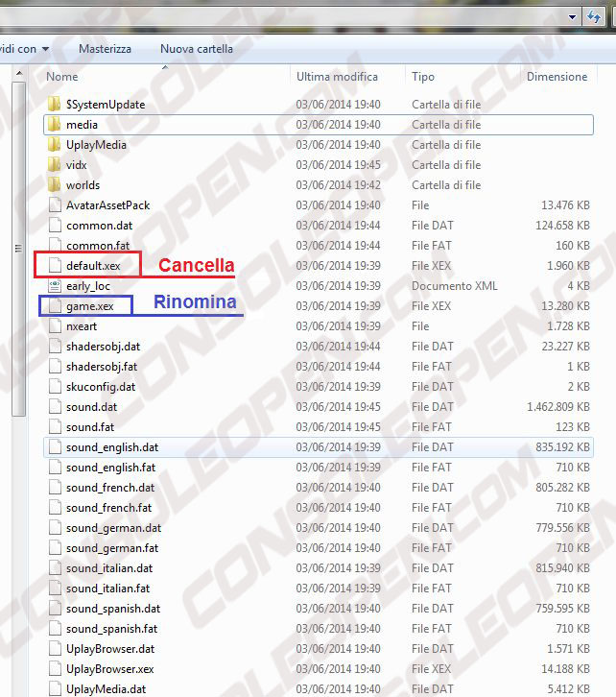Image resolution: width=616 pixels, height=697 pixels.
Task: Select the file named UplayMedia.dat
Action: (106, 689)
